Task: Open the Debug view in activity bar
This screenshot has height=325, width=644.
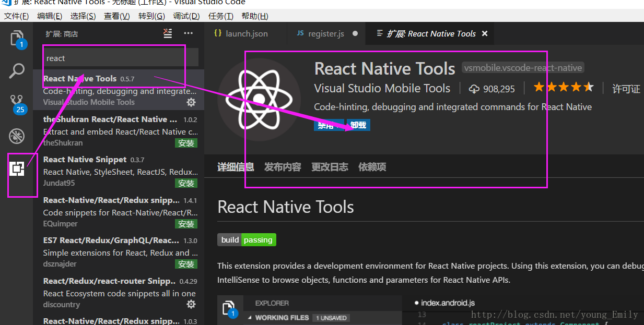Action: coord(17,136)
